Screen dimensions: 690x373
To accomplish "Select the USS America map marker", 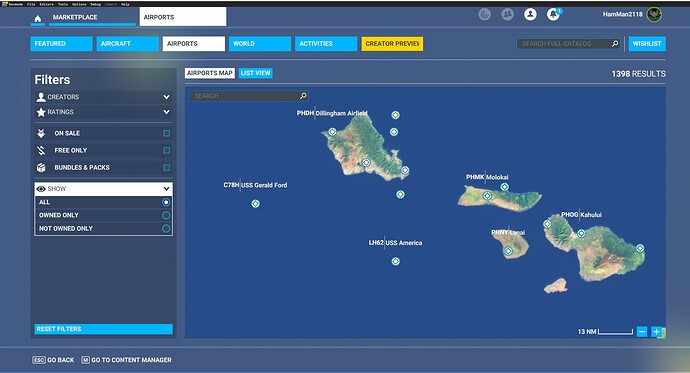I will (396, 261).
